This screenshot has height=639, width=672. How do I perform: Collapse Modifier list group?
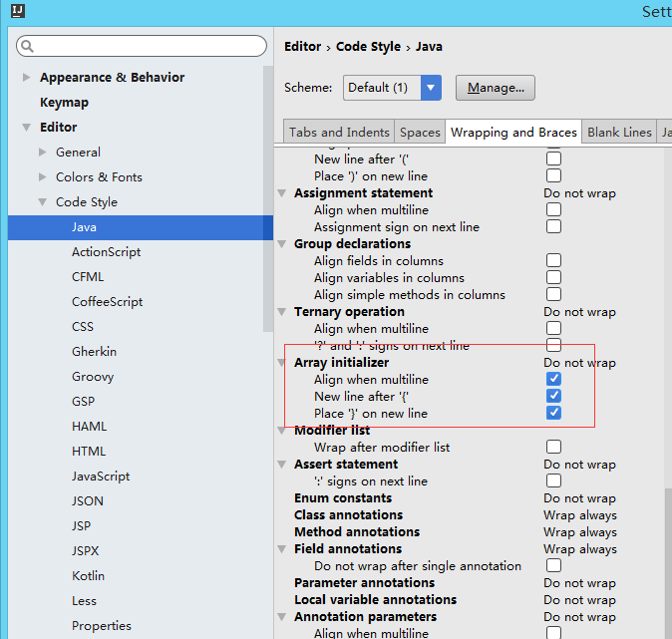tap(282, 431)
